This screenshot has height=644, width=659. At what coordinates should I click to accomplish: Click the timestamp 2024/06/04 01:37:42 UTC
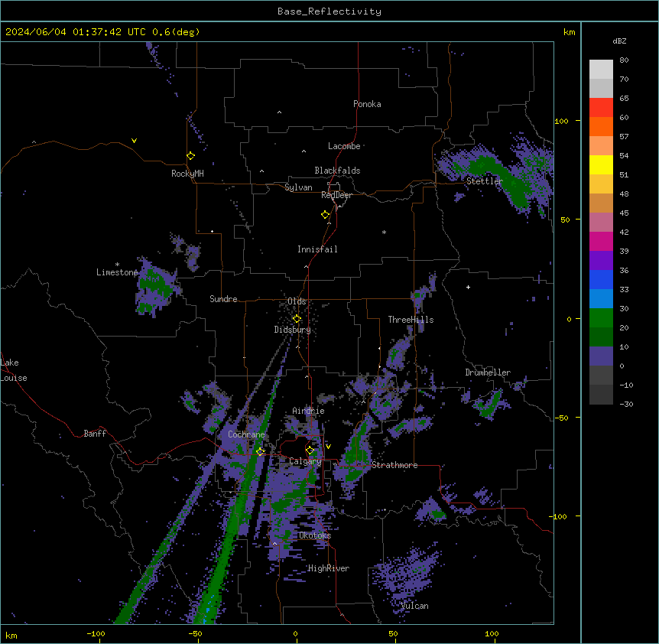75,32
